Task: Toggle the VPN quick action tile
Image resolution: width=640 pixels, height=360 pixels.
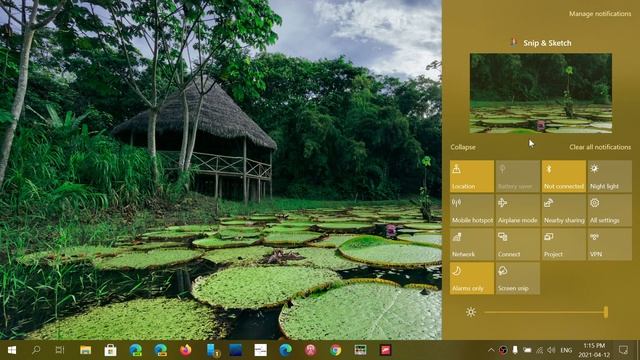Action: point(610,244)
